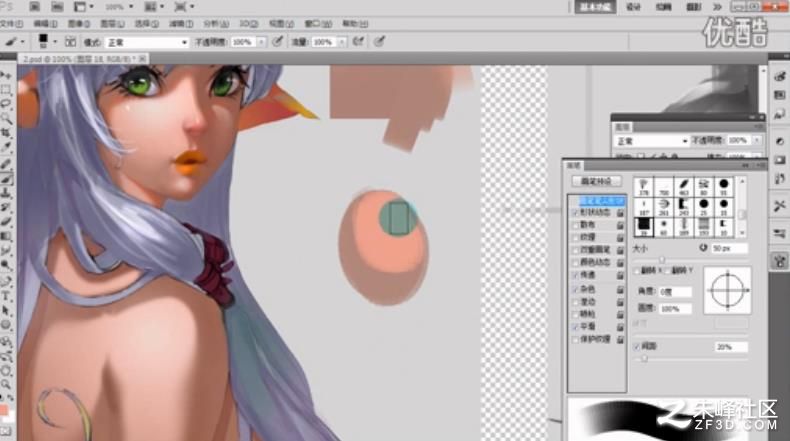Select the Healing Brush tool
This screenshot has width=790, height=441.
pos(6,164)
